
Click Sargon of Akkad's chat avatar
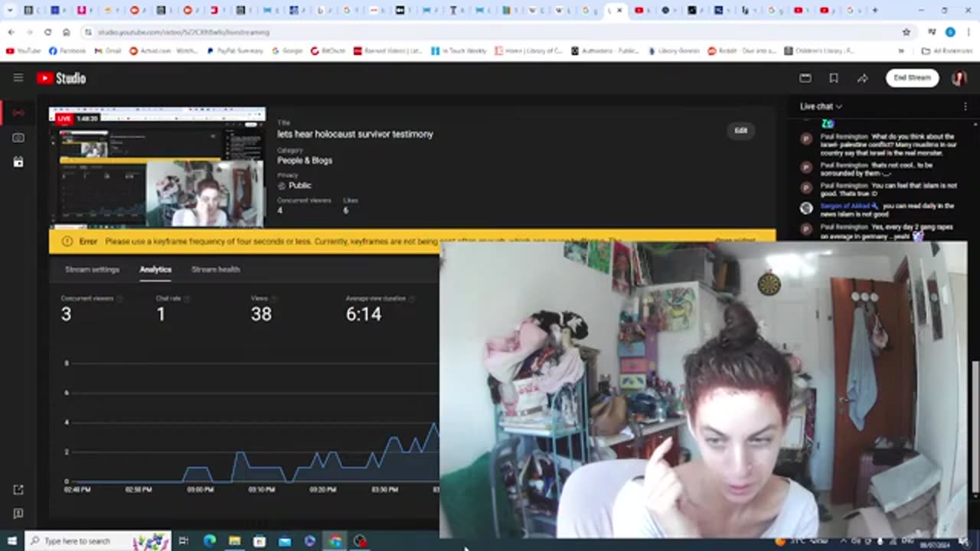[x=806, y=208]
